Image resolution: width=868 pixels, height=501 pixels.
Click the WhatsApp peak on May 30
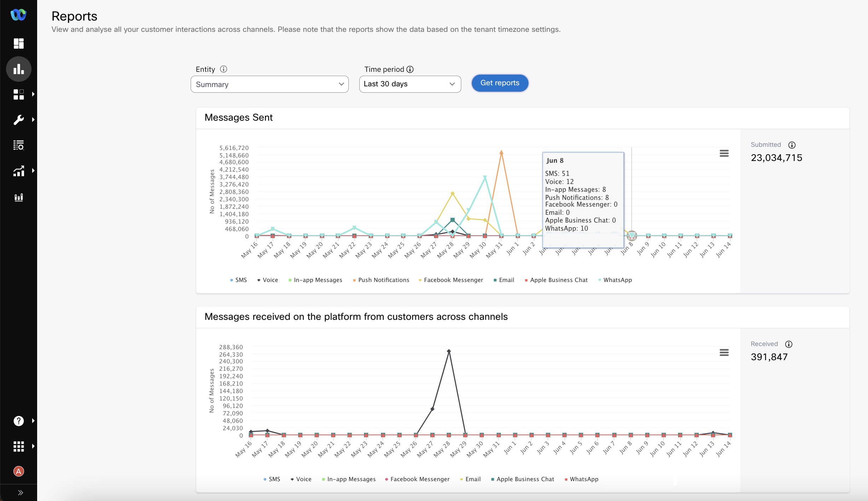[485, 177]
